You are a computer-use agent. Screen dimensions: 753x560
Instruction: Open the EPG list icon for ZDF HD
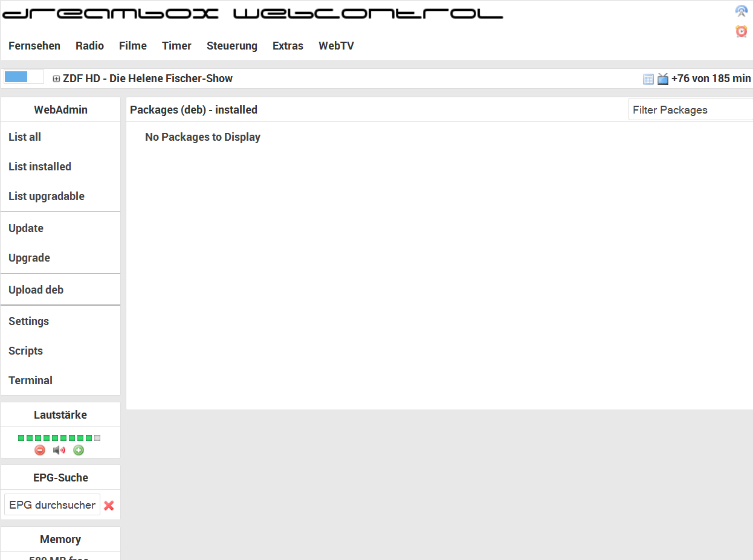tap(648, 79)
